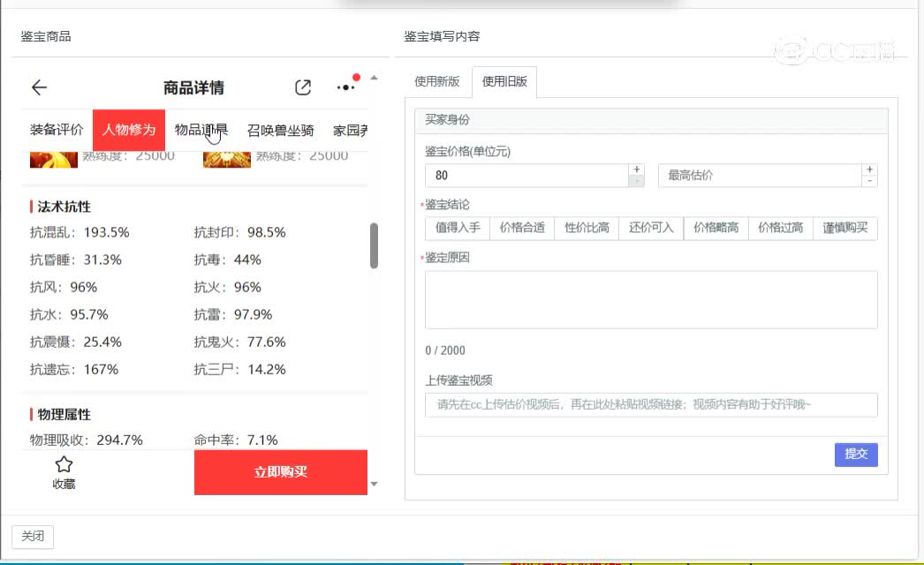The width and height of the screenshot is (924, 565).
Task: Decrease 最高估价 with the minus stepper
Action: (x=870, y=181)
